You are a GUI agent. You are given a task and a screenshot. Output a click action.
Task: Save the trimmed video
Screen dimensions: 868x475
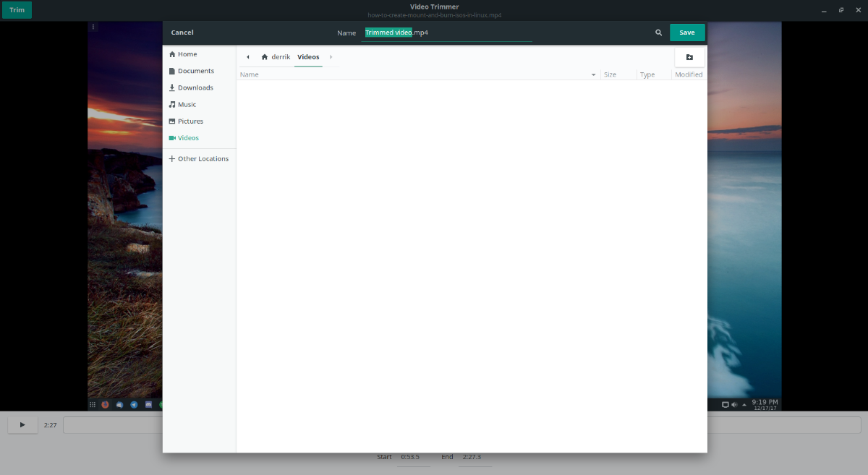tap(686, 32)
